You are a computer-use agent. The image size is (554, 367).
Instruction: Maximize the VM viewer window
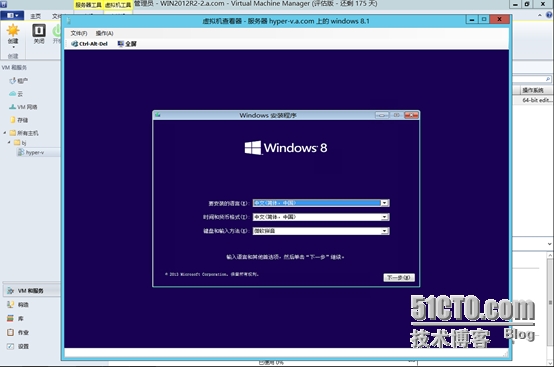tap(484, 20)
